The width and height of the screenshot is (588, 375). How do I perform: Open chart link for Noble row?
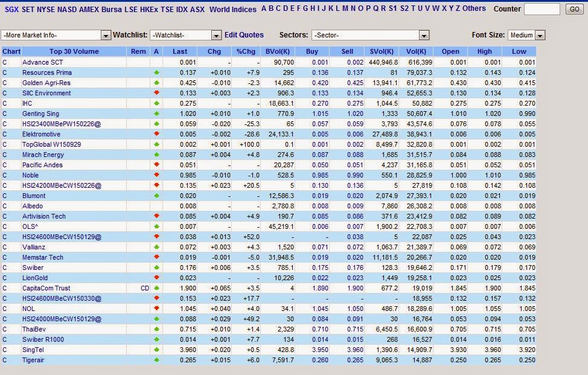(x=4, y=175)
